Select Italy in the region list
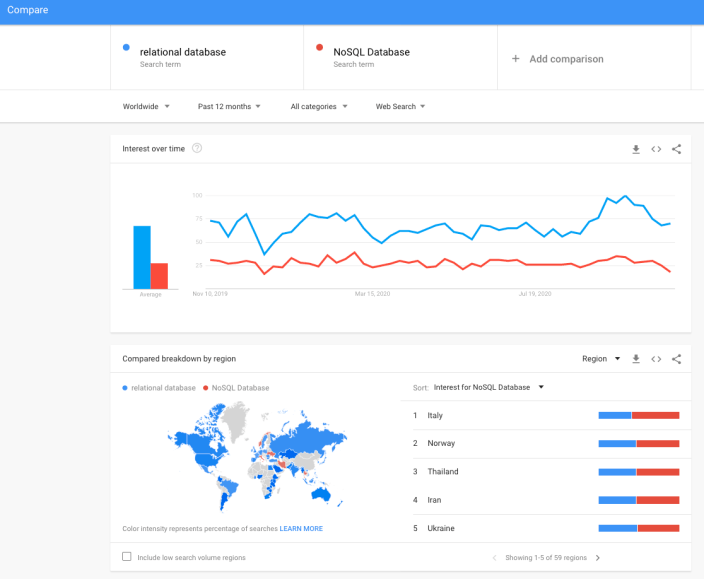 pyautogui.click(x=435, y=415)
